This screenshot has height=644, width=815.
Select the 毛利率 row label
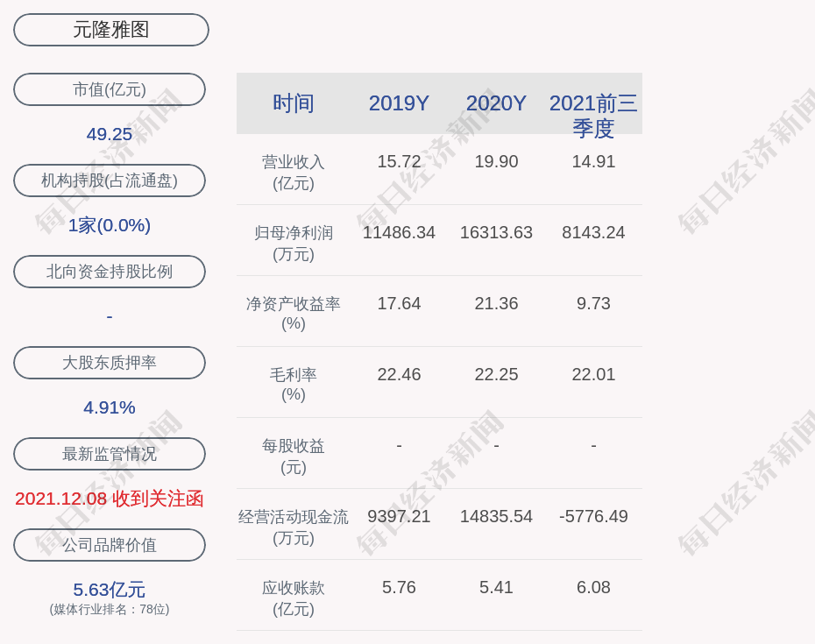tap(294, 384)
